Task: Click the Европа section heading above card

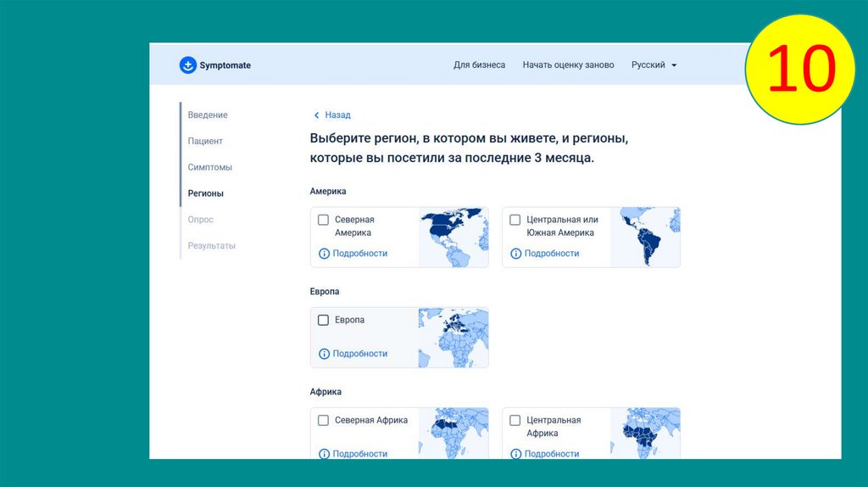Action: (325, 291)
